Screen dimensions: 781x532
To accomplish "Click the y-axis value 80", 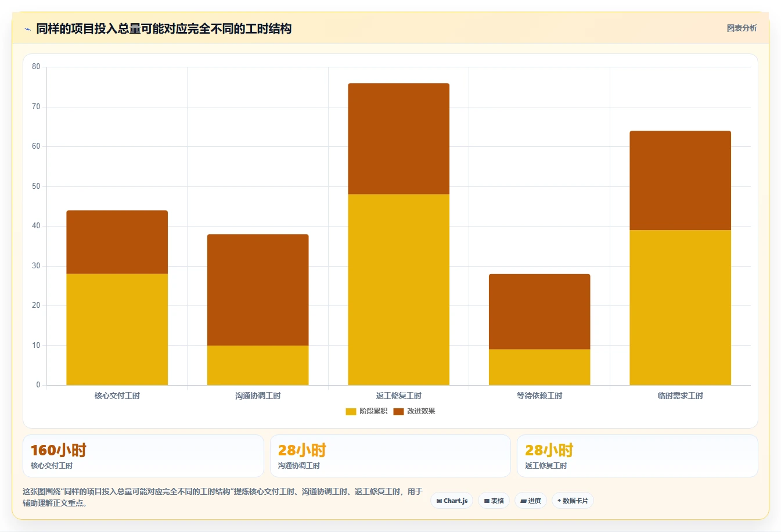I will pos(36,67).
